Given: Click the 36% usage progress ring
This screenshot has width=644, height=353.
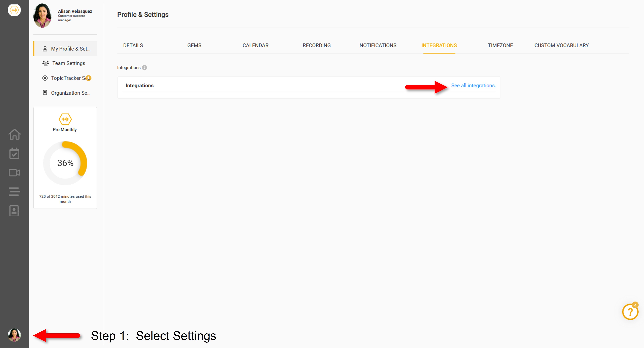Looking at the screenshot, I should [x=65, y=163].
